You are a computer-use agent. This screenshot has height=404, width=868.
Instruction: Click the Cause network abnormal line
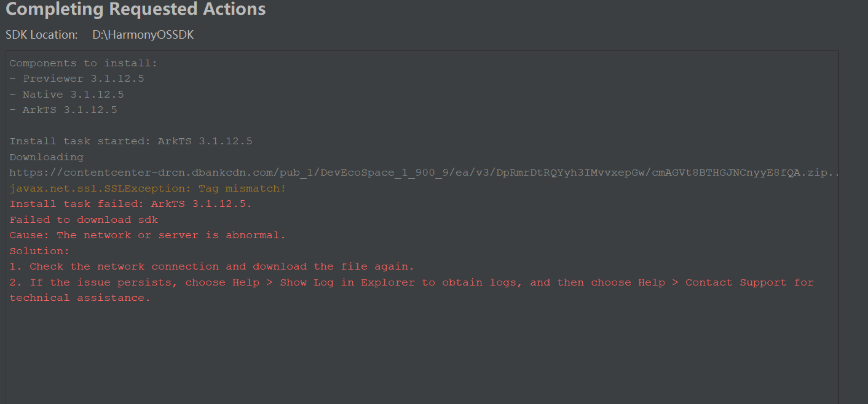[x=148, y=235]
